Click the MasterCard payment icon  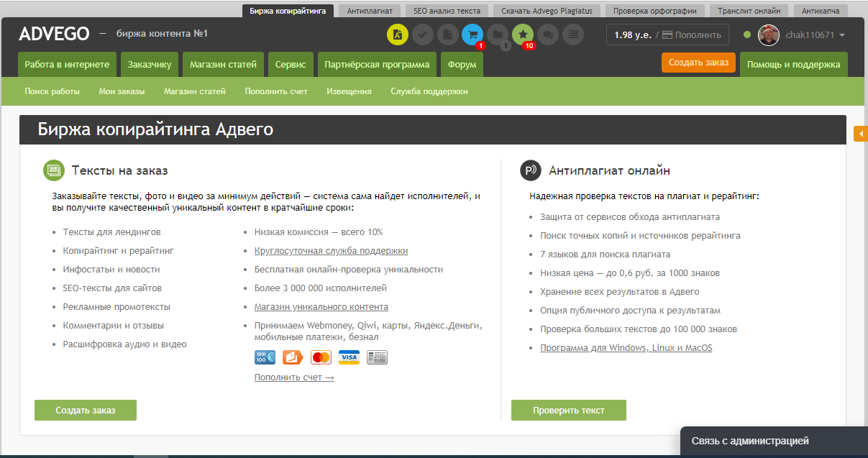[321, 357]
